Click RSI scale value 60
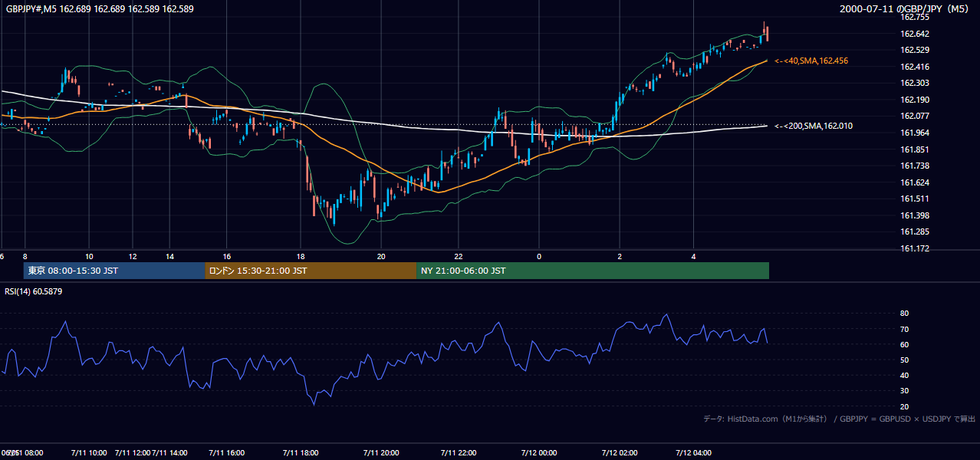Screen dimensions: 980x460 click(x=904, y=344)
